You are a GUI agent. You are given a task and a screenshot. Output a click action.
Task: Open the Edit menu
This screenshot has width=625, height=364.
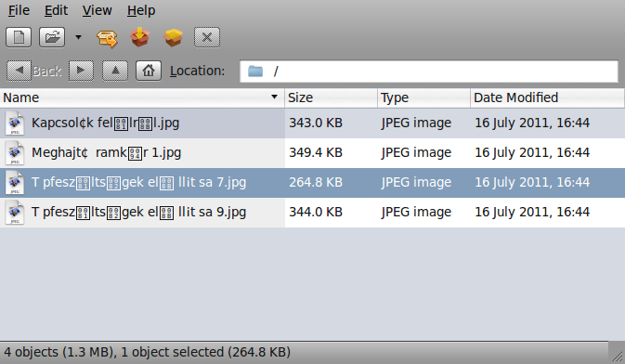pos(56,10)
